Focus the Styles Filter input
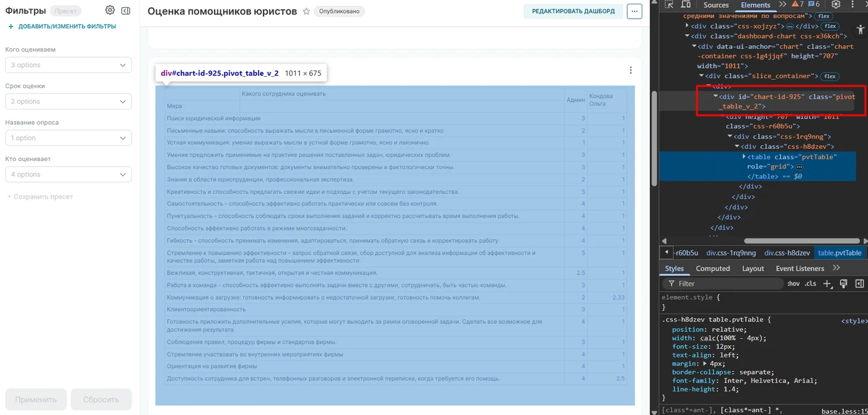 pyautogui.click(x=723, y=284)
